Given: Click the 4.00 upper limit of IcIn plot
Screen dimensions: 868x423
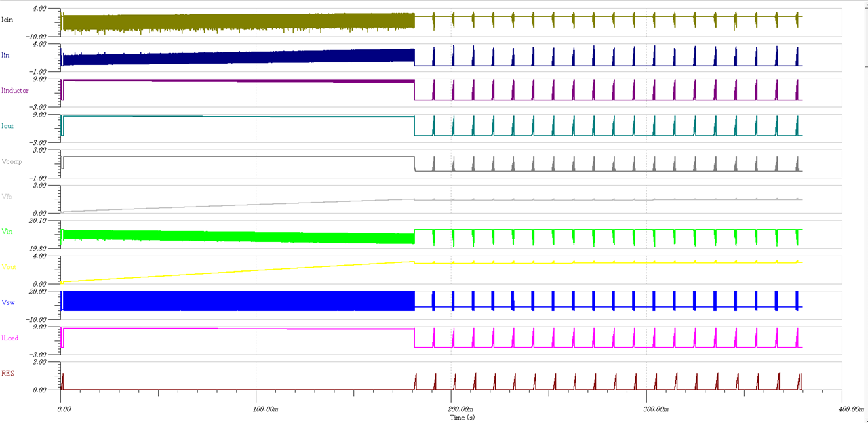Looking at the screenshot, I should [39, 8].
